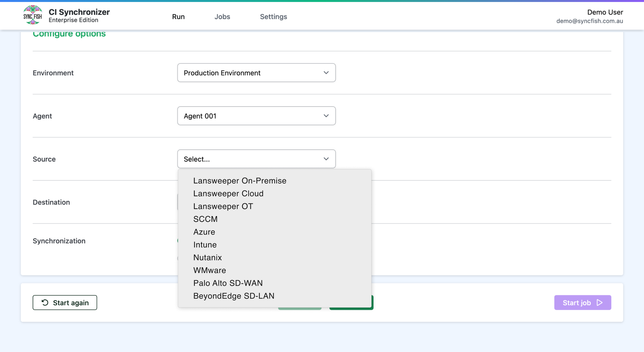644x352 pixels.
Task: Click the Source field label
Action: 44,159
